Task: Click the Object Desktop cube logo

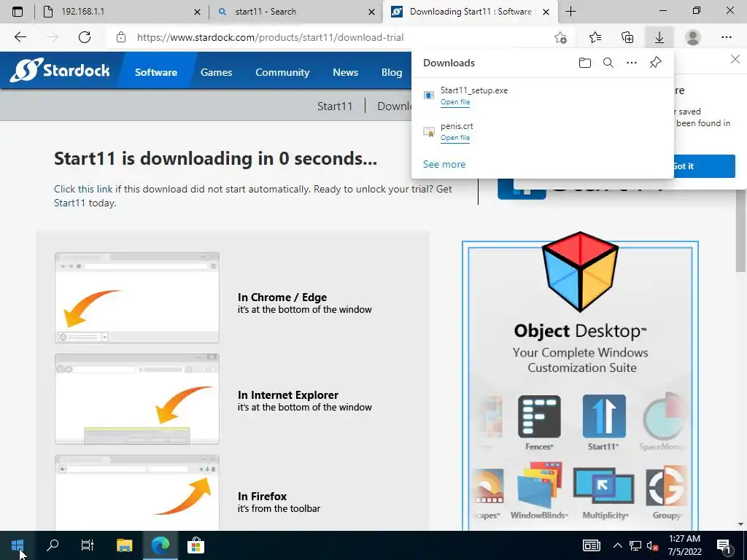Action: [x=580, y=271]
